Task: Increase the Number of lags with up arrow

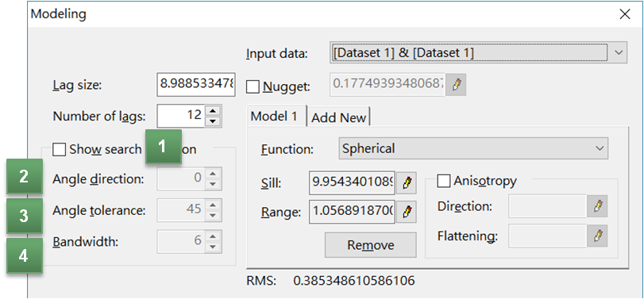Action: [212, 110]
